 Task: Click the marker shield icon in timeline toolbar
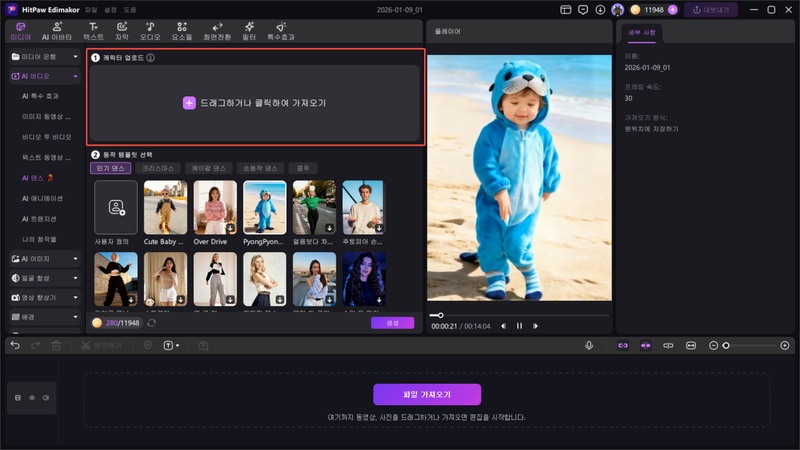[x=147, y=345]
